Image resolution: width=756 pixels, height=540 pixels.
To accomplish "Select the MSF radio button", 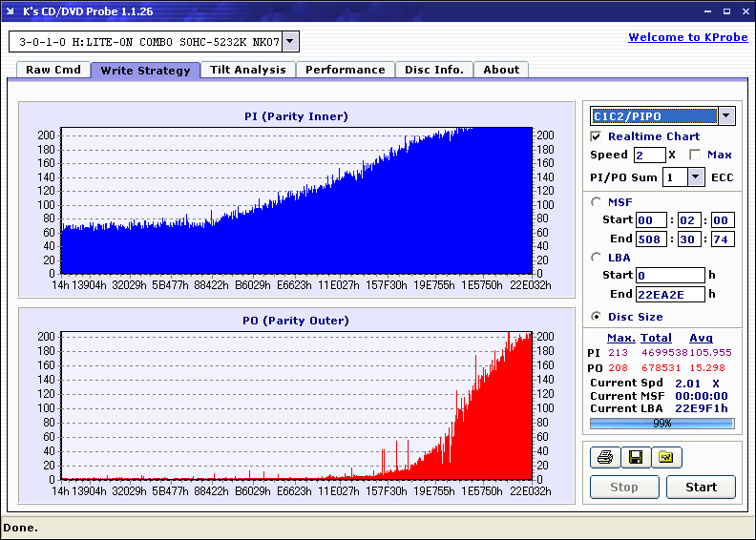I will pyautogui.click(x=597, y=202).
